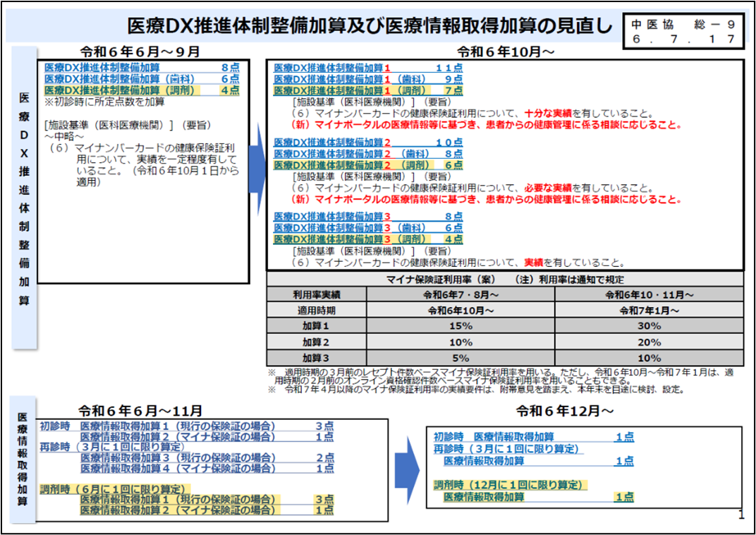The image size is (756, 535).
Task: Click 医療情報取得加算3（現行の保険証の場合）line
Action: point(207,457)
